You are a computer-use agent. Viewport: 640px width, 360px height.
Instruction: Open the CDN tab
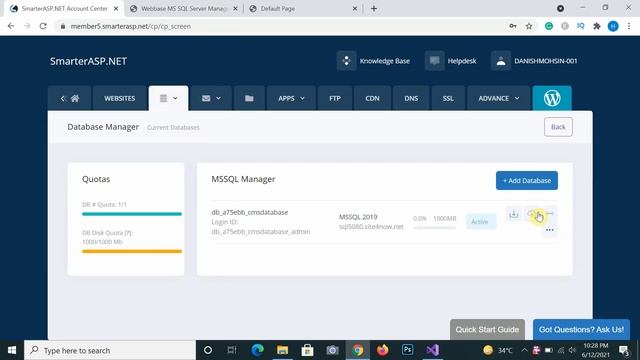pyautogui.click(x=372, y=98)
